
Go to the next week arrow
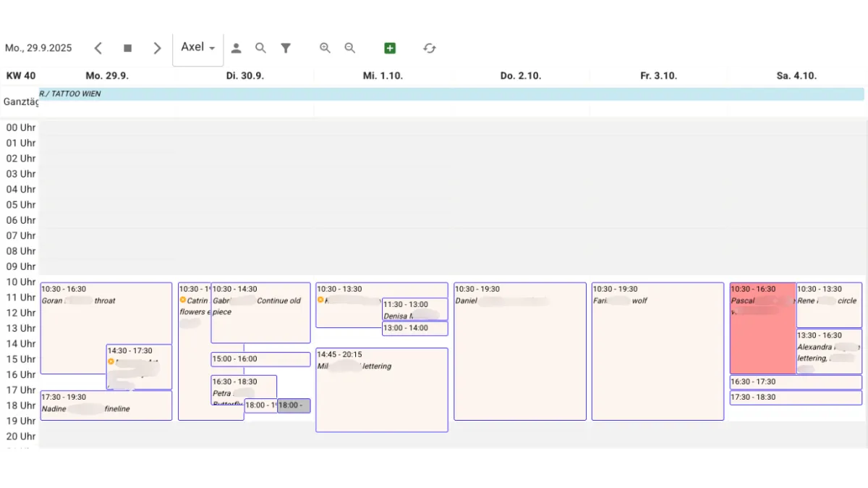157,49
